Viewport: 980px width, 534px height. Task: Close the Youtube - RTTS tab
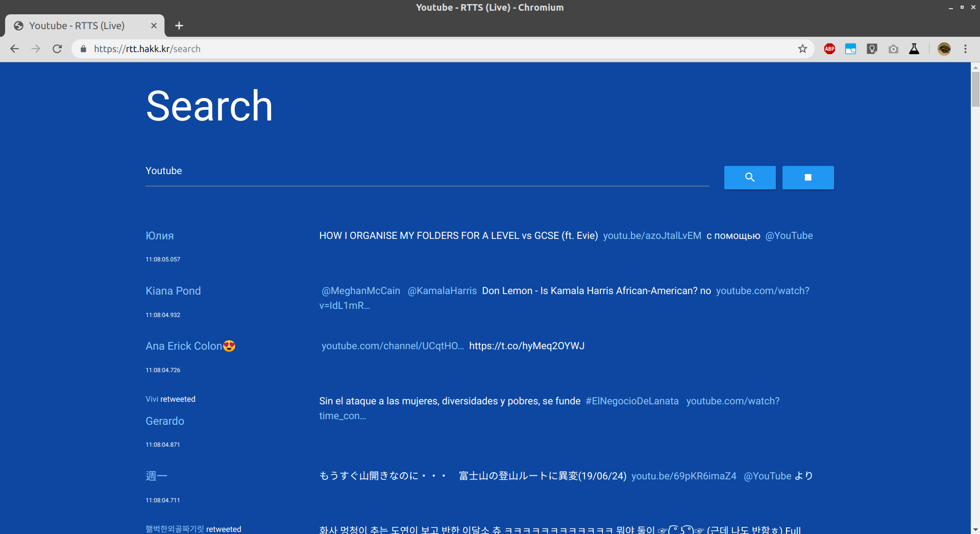click(154, 26)
